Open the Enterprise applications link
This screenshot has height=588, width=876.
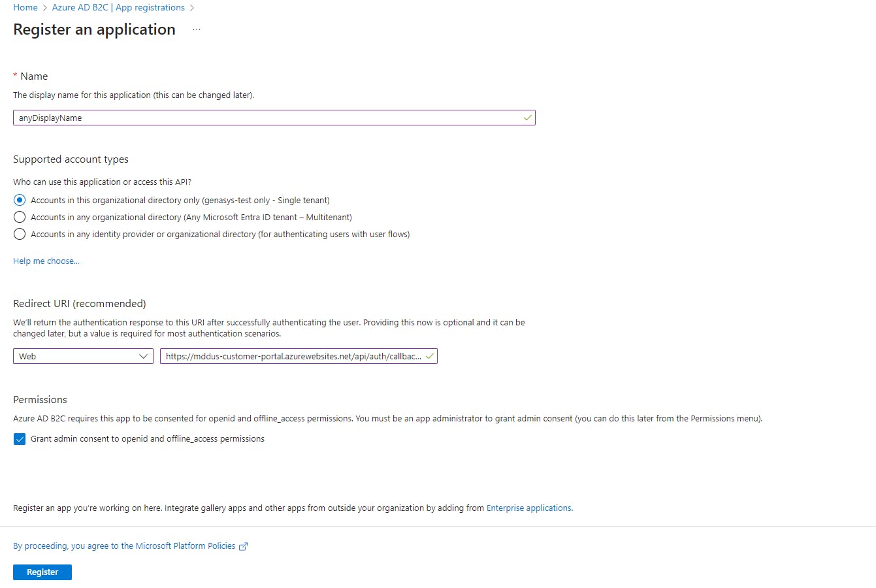529,508
